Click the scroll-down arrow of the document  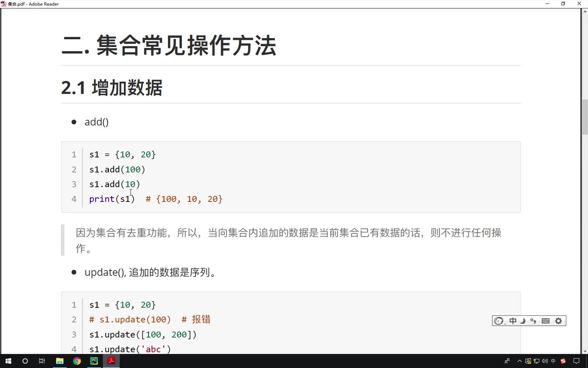[584, 351]
